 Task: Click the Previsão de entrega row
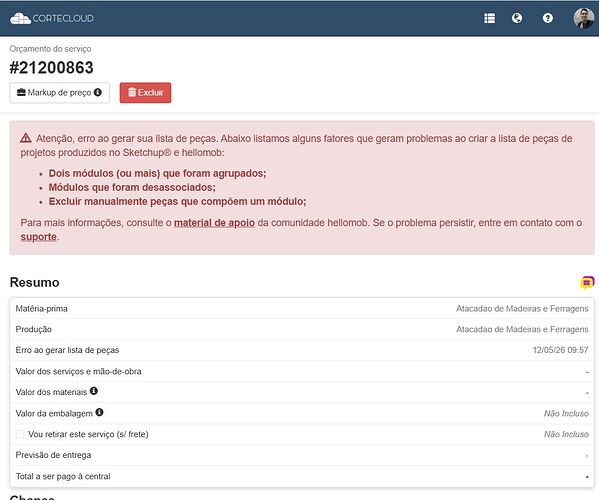302,455
